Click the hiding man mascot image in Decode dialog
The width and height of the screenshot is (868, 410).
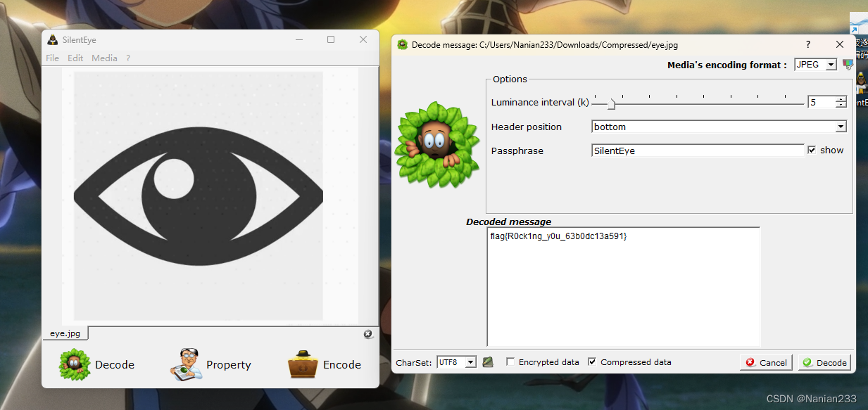click(437, 145)
